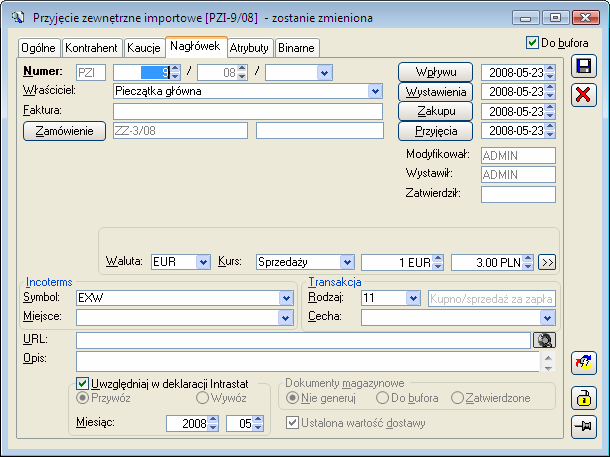Click the Wpływu date button

click(436, 72)
